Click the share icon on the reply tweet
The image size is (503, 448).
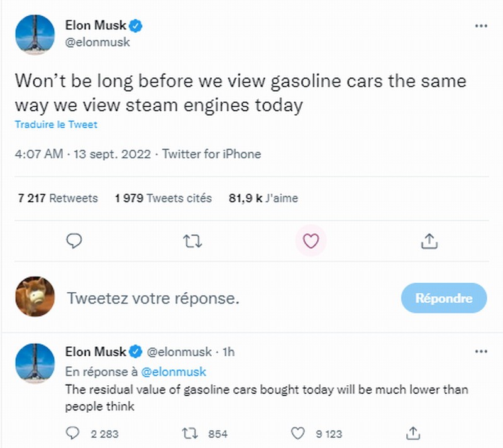coord(414,434)
